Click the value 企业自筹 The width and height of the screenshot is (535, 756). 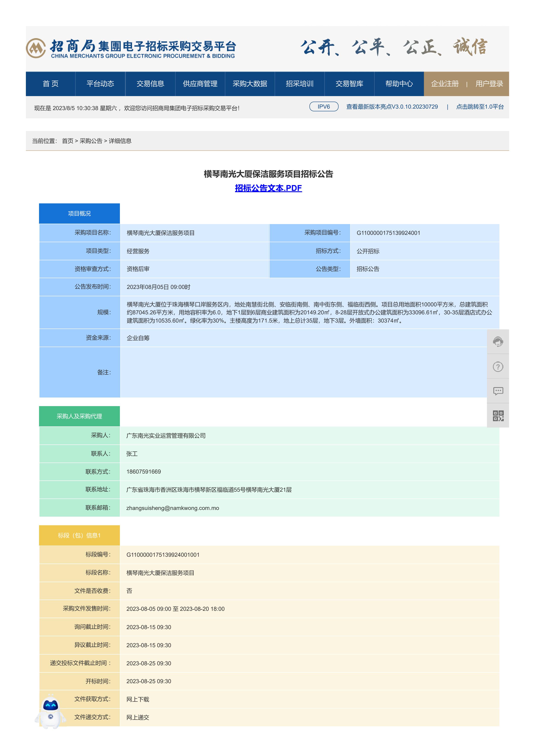pos(138,338)
